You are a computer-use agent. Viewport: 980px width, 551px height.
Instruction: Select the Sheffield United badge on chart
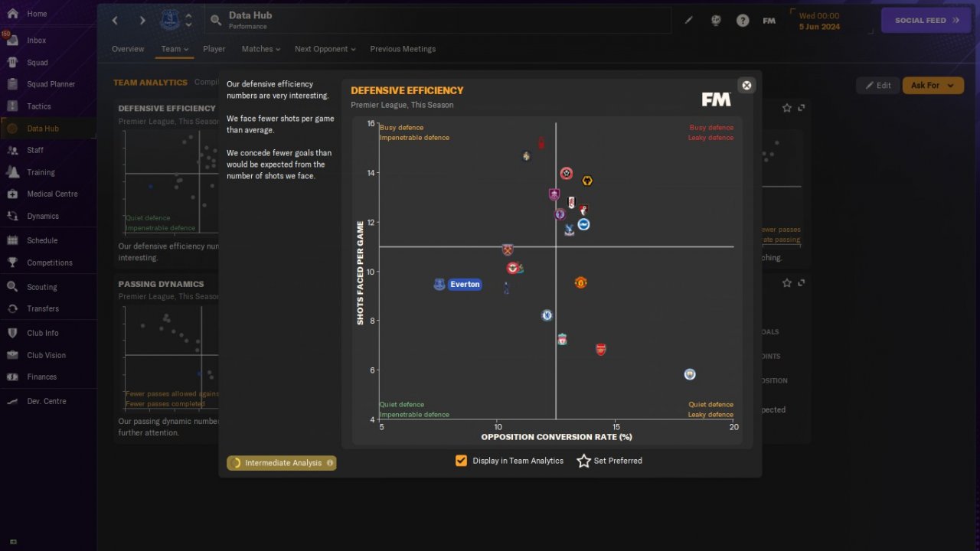pos(566,173)
